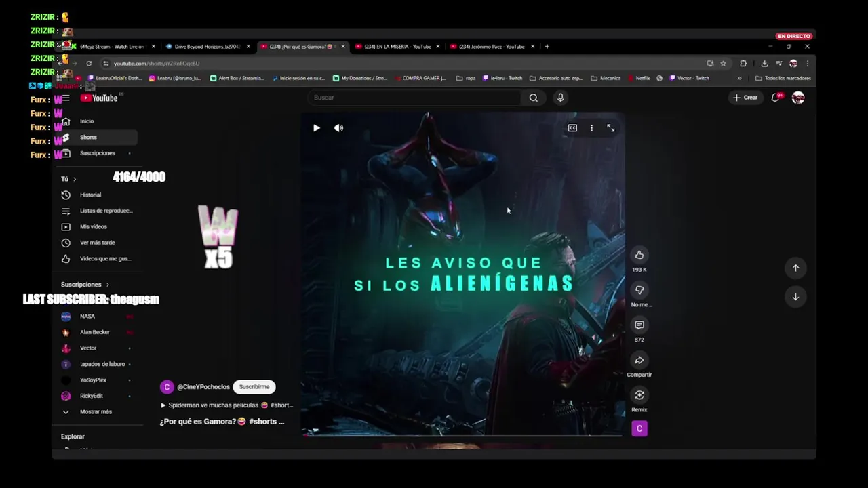Open the ropa bookmarks folder
Screen dimensions: 868x488
(466, 78)
